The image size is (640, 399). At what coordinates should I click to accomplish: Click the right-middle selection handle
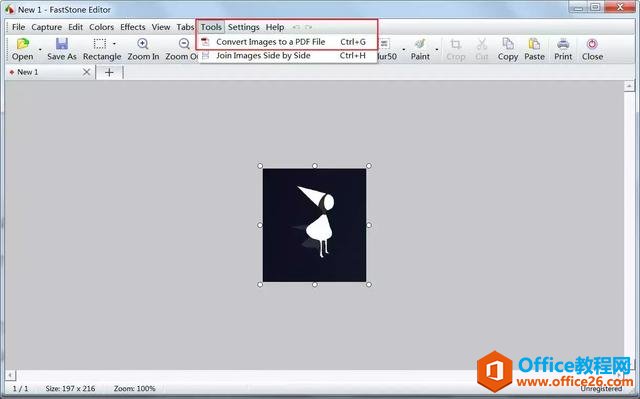pyautogui.click(x=369, y=225)
